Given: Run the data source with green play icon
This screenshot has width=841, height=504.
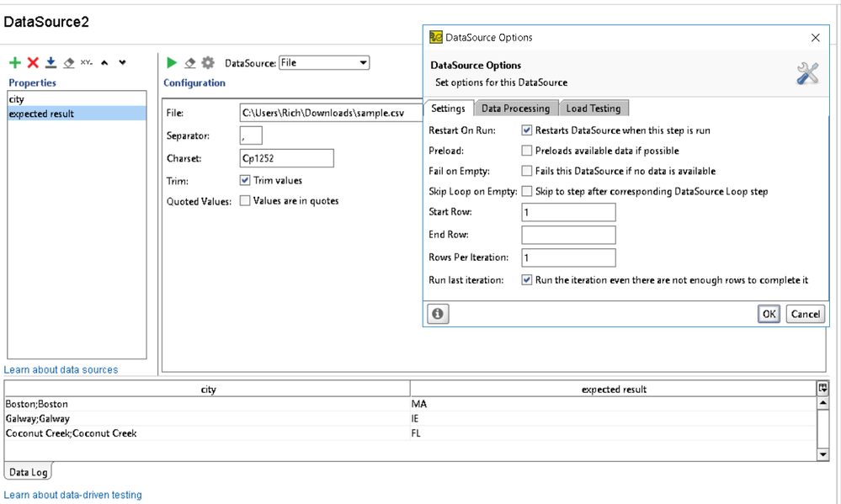Looking at the screenshot, I should coord(172,63).
